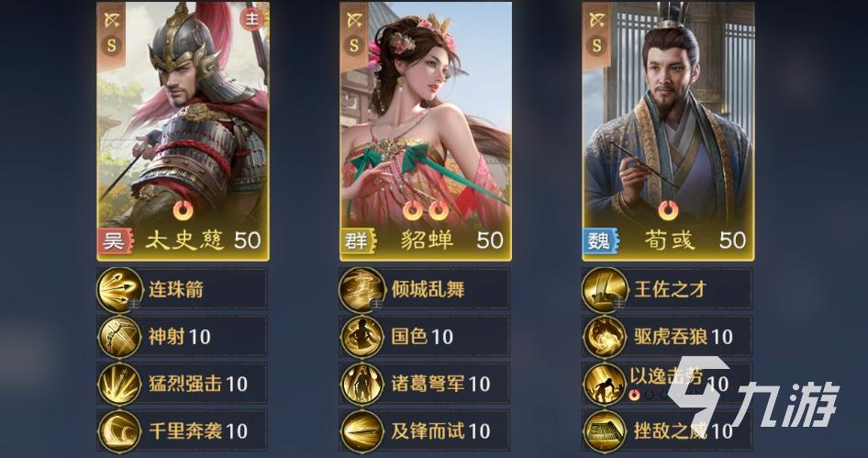Viewport: 868px width, 458px height.
Task: Click the 连珠箭 skill icon
Action: pos(120,289)
